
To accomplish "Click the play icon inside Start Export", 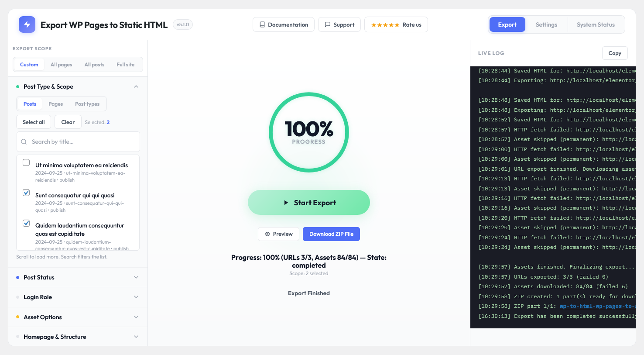I will click(286, 202).
